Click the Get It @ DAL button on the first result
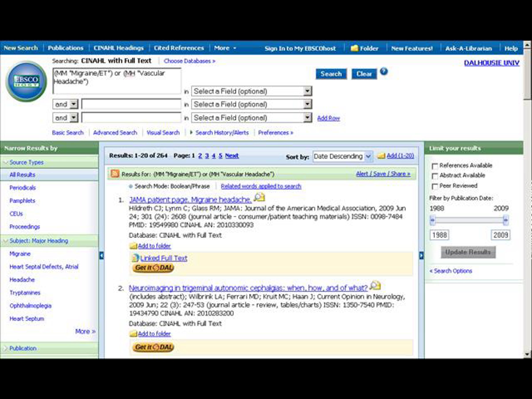 coord(153,268)
